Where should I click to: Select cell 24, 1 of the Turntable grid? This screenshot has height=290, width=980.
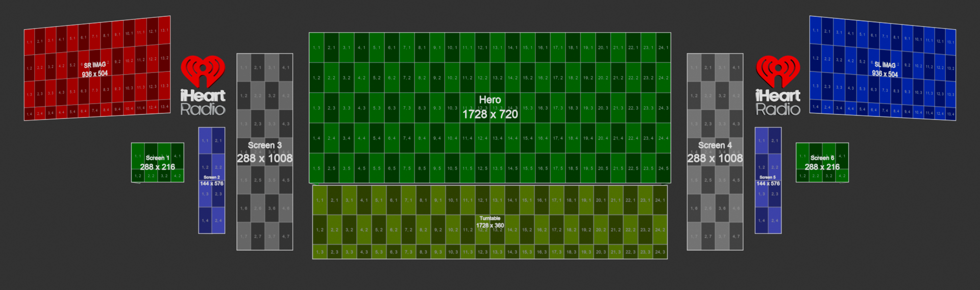click(660, 200)
